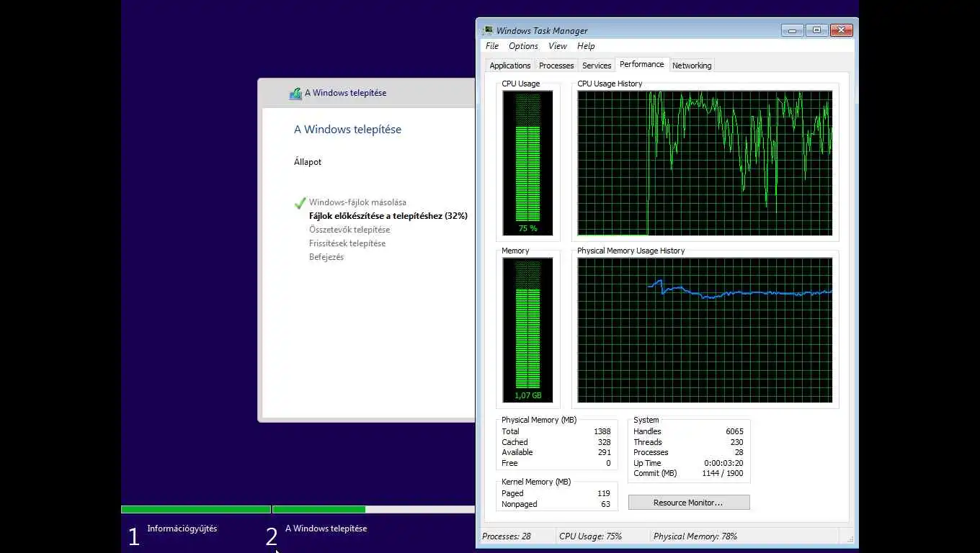The height and width of the screenshot is (553, 980).
Task: Open the Help menu in Task Manager
Action: pos(586,46)
